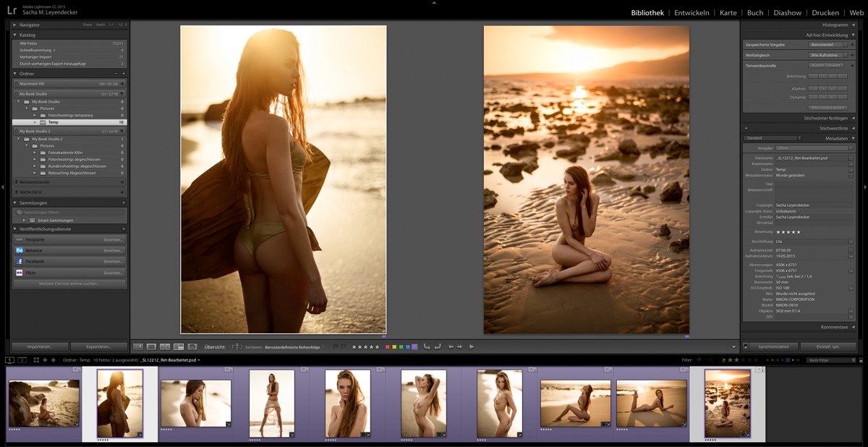Screen dimensions: 868x447
Task: Set flag as picked icon
Action: pyautogui.click(x=336, y=347)
